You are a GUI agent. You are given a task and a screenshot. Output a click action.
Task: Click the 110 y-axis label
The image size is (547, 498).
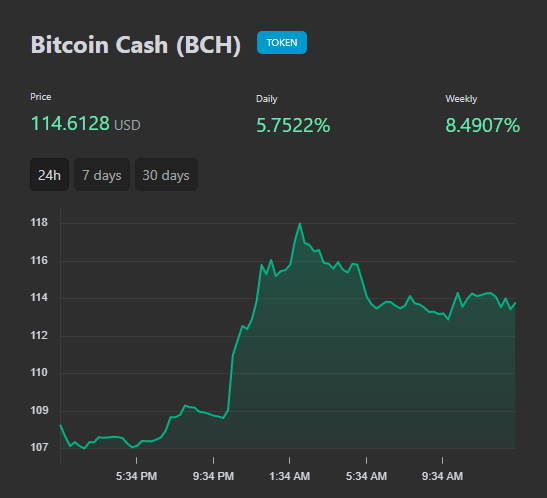(x=39, y=372)
